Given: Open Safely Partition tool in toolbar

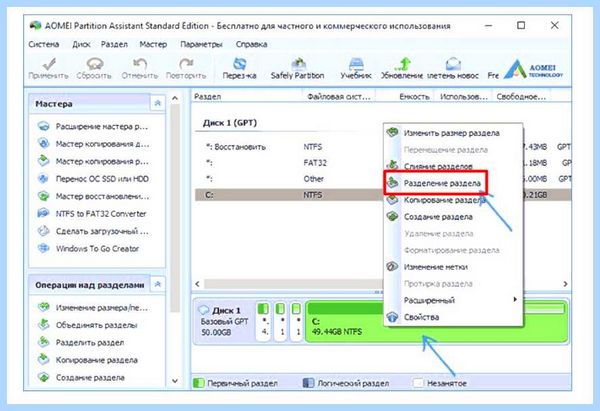Looking at the screenshot, I should click(x=297, y=68).
